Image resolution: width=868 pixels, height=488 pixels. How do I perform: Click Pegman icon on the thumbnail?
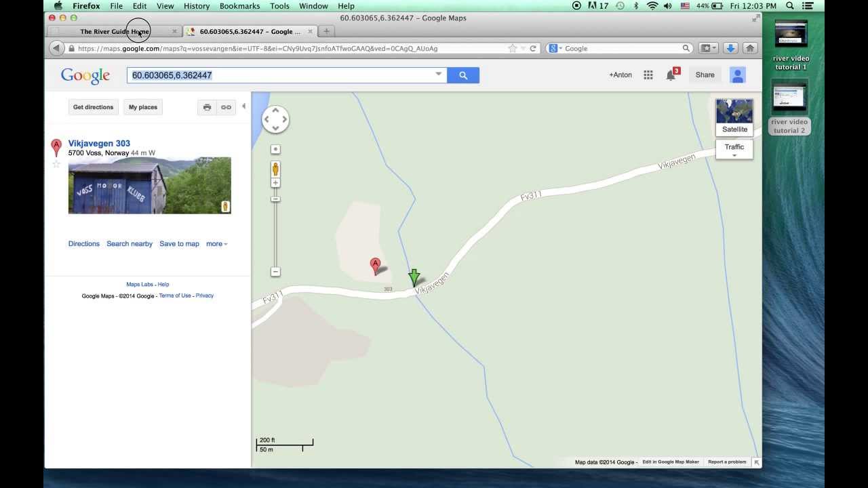tap(225, 206)
